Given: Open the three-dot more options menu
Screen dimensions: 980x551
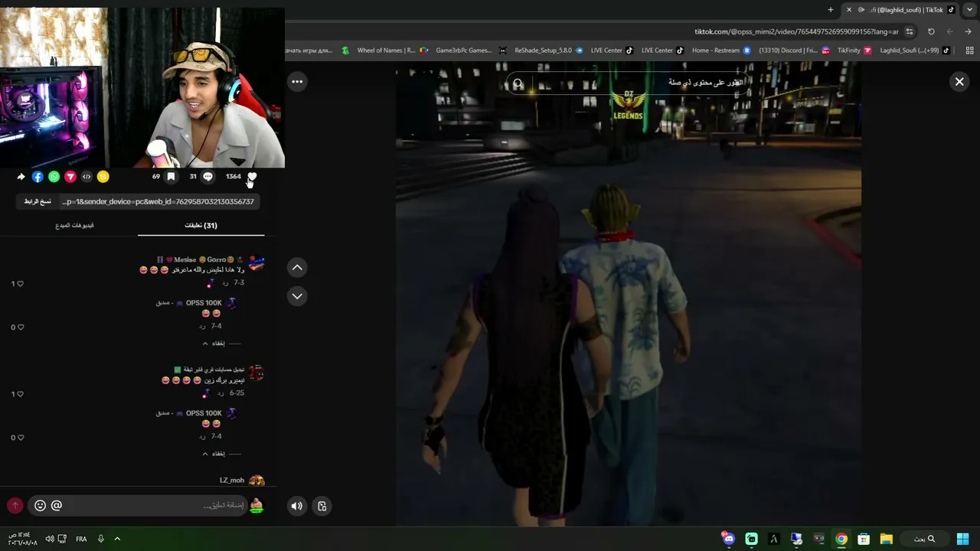Looking at the screenshot, I should (297, 82).
